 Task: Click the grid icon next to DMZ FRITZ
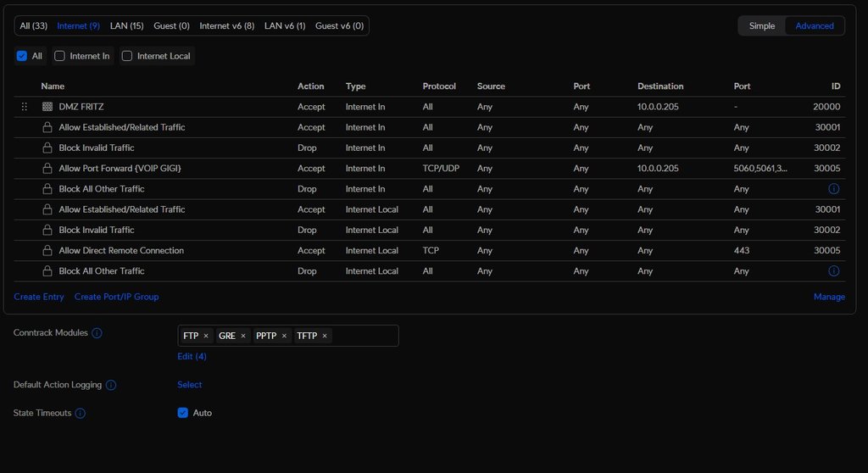point(47,106)
